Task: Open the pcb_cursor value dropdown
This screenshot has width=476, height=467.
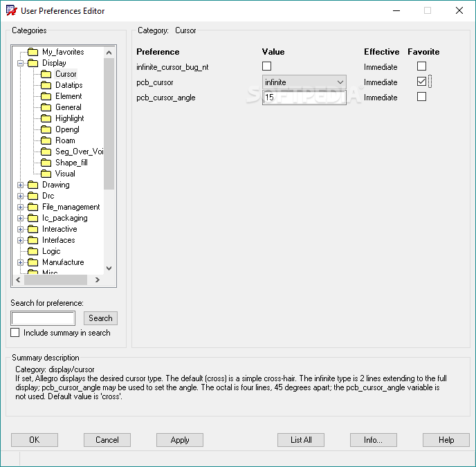Action: [304, 82]
